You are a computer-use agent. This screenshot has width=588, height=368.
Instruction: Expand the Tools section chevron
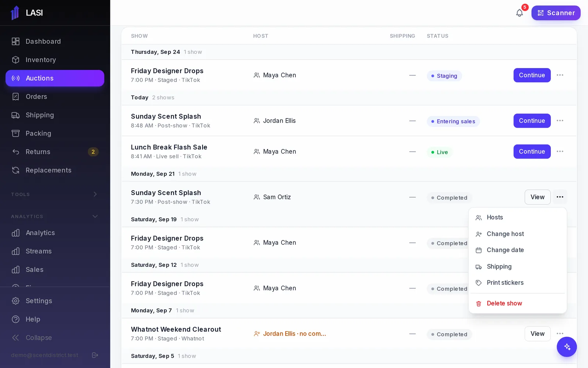point(95,194)
